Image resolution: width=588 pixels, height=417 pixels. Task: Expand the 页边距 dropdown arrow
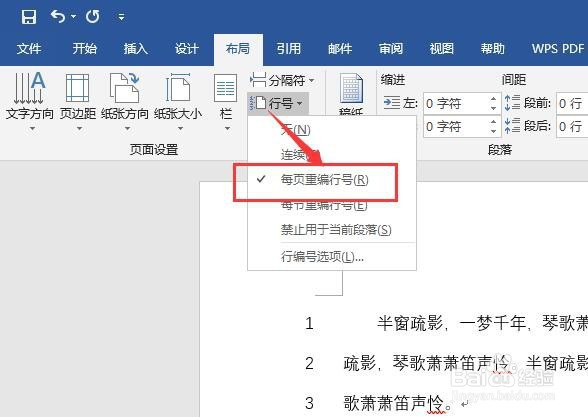click(x=79, y=129)
